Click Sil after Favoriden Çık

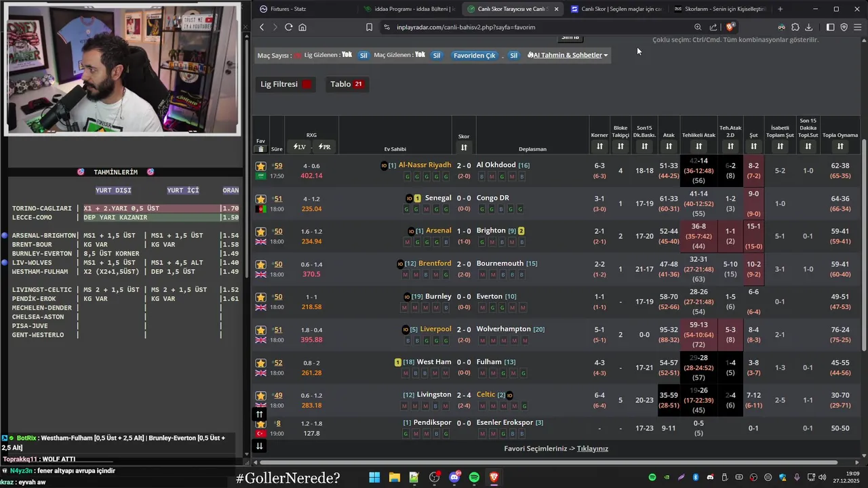click(x=513, y=55)
